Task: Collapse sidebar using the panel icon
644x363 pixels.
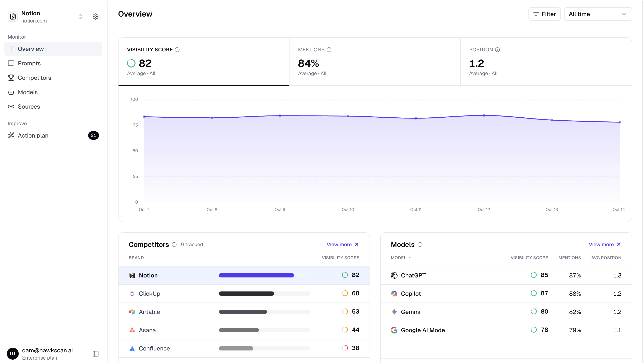Action: [x=96, y=353]
